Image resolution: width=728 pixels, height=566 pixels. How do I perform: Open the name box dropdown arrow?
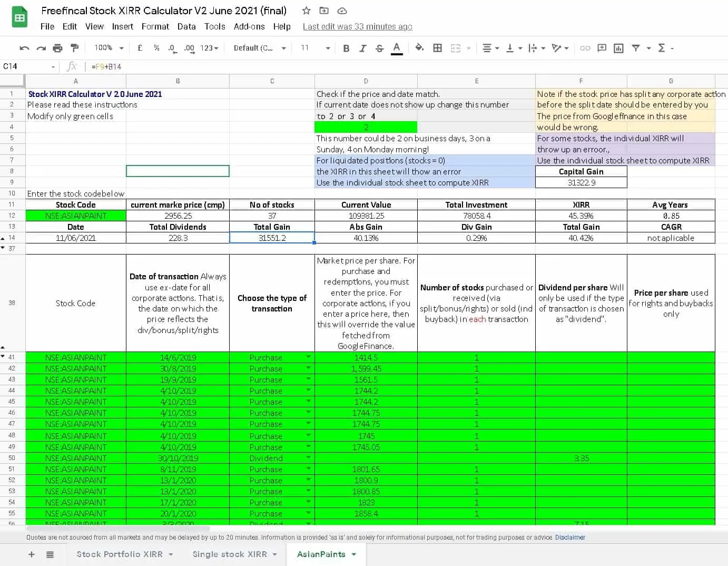click(53, 67)
